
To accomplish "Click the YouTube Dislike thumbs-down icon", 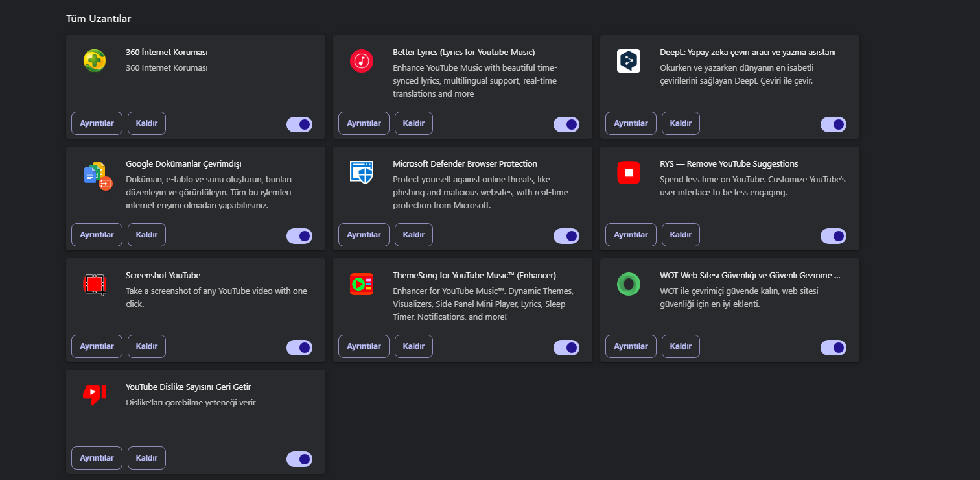I will coord(95,394).
